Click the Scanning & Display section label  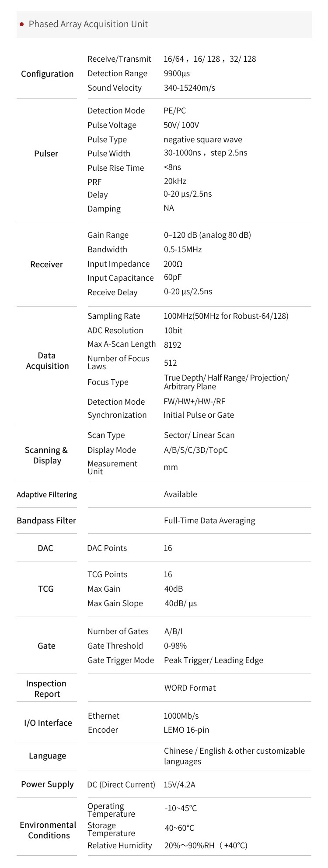tap(46, 455)
